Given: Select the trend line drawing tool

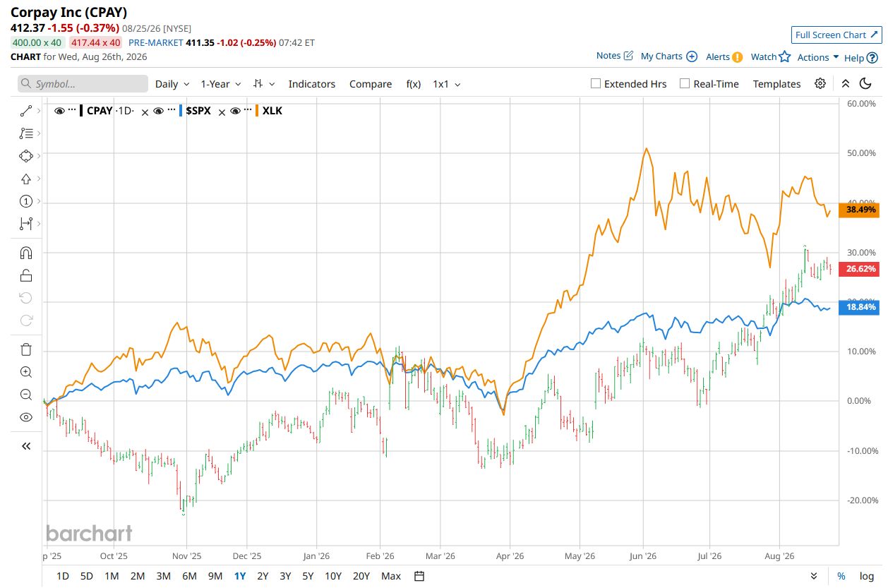Looking at the screenshot, I should point(26,111).
